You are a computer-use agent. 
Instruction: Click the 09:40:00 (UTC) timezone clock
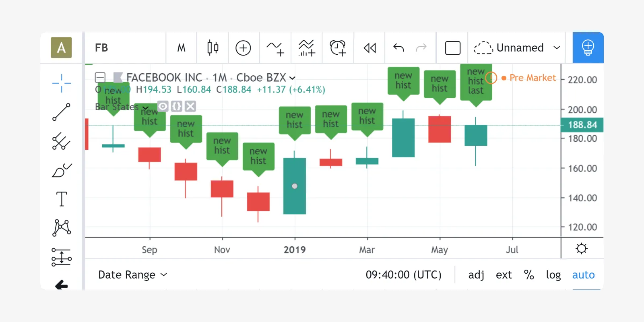tap(403, 275)
